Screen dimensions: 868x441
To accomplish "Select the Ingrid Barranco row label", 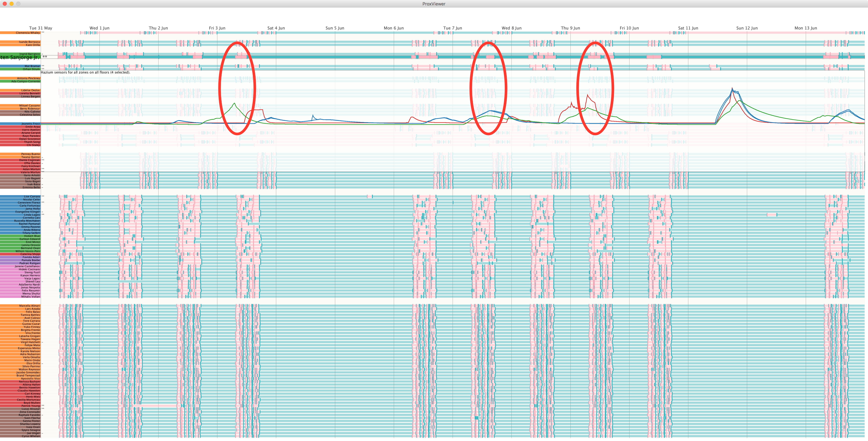I will [x=20, y=54].
